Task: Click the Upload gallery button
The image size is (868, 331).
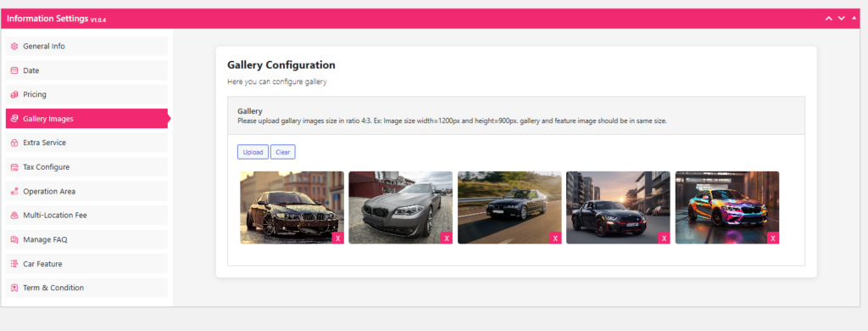Action: point(253,152)
